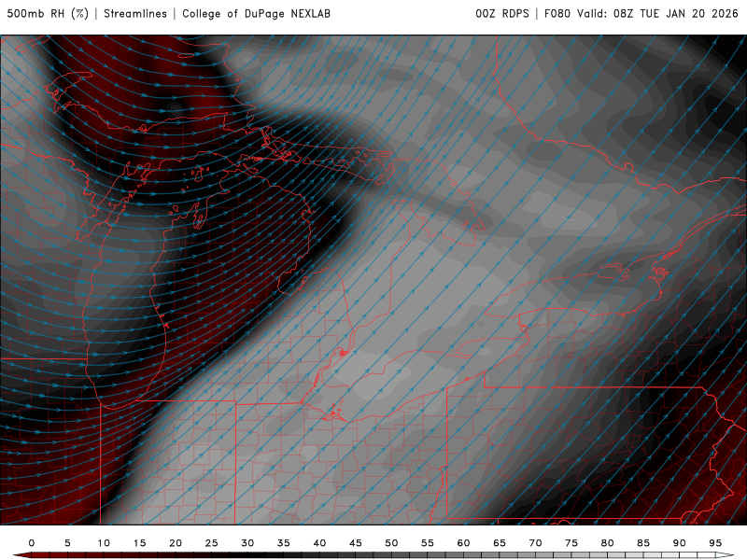This screenshot has height=560, width=747.
Task: Click the 40 label on the legend
Action: (319, 543)
